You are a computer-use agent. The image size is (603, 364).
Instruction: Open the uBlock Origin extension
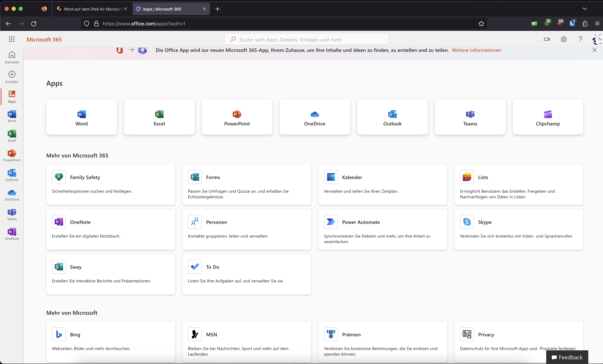(560, 24)
